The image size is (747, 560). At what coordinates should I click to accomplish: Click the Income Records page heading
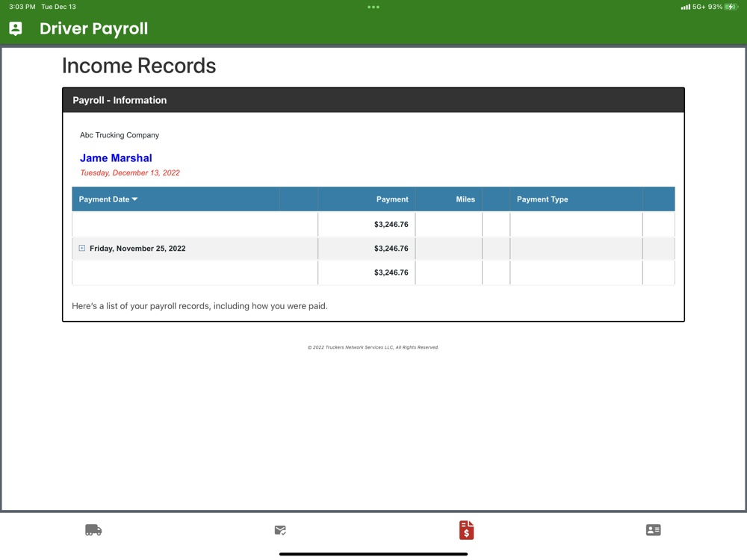click(139, 66)
